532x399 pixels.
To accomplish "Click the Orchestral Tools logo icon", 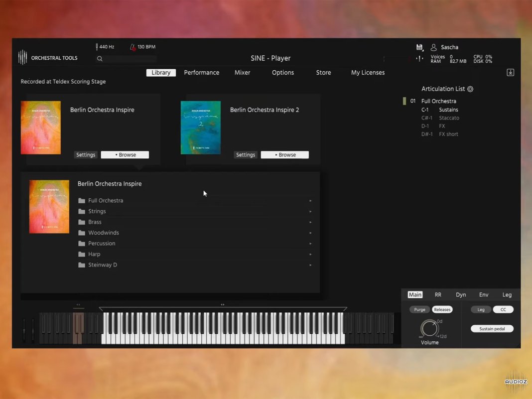I will tap(22, 57).
